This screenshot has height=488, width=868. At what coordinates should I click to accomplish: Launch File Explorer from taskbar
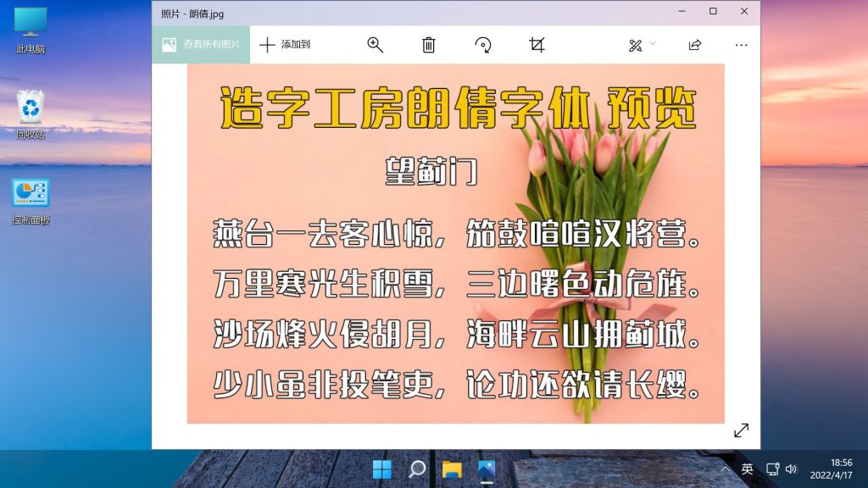[452, 469]
